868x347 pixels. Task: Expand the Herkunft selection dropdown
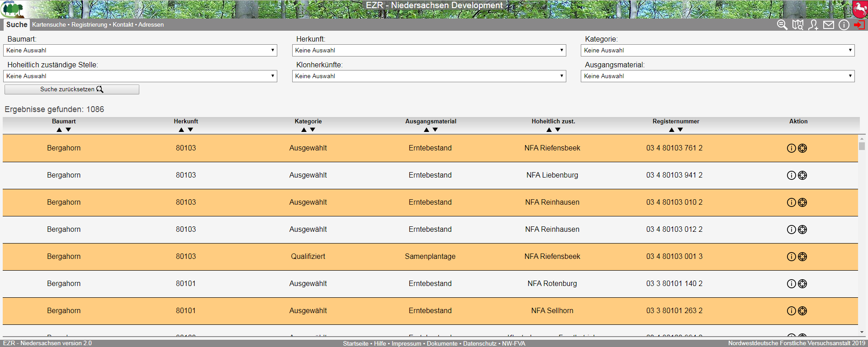click(x=429, y=50)
